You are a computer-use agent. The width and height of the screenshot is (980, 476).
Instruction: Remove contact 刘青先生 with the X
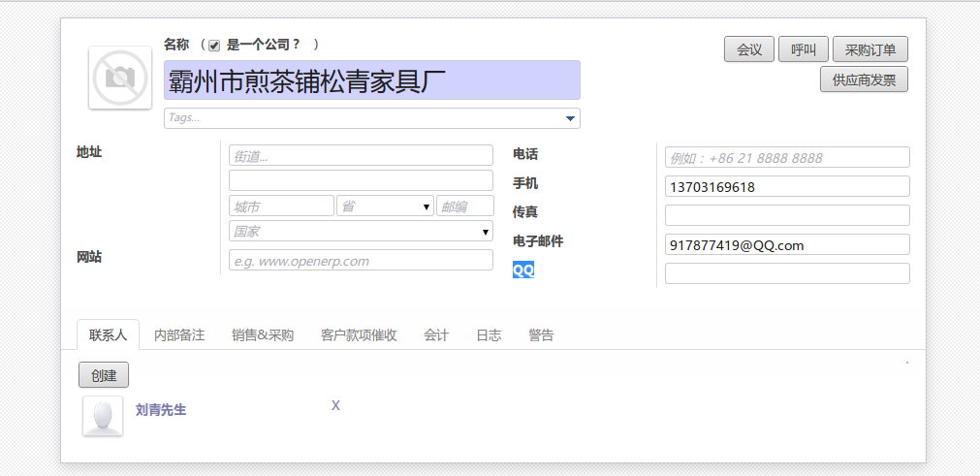(335, 405)
